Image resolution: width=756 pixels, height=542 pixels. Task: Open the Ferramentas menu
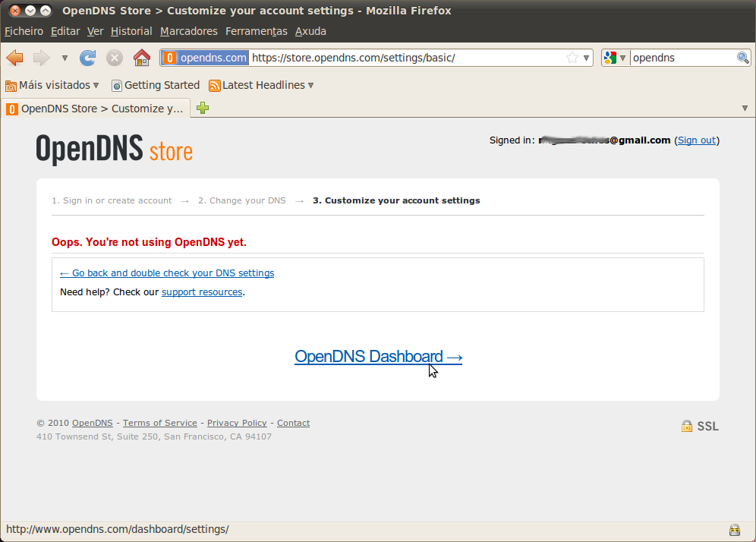click(x=256, y=31)
